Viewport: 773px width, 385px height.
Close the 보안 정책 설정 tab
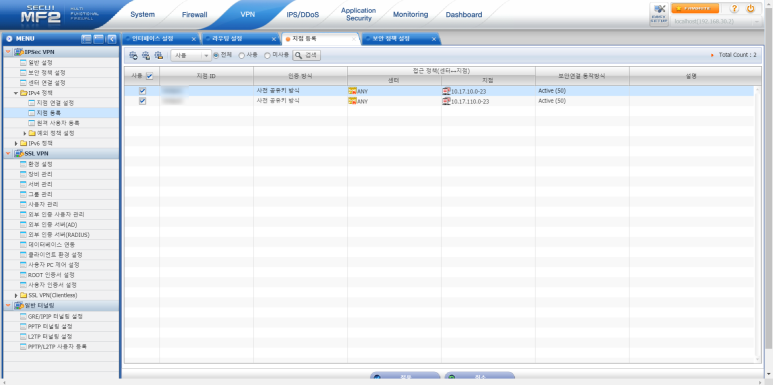pos(434,39)
